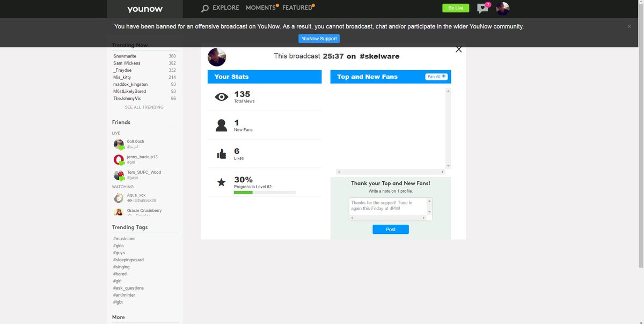Open Aqua_xox in watching list
The height and width of the screenshot is (324, 644).
(136, 195)
